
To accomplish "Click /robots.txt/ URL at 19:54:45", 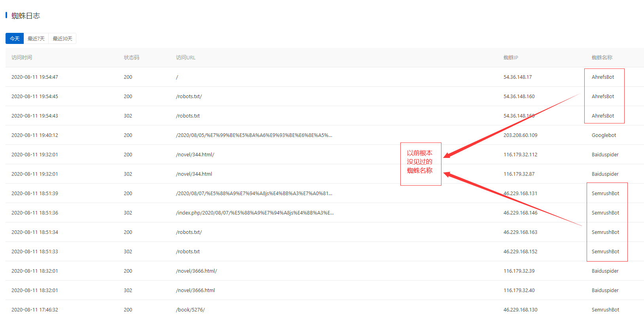I will coord(189,96).
